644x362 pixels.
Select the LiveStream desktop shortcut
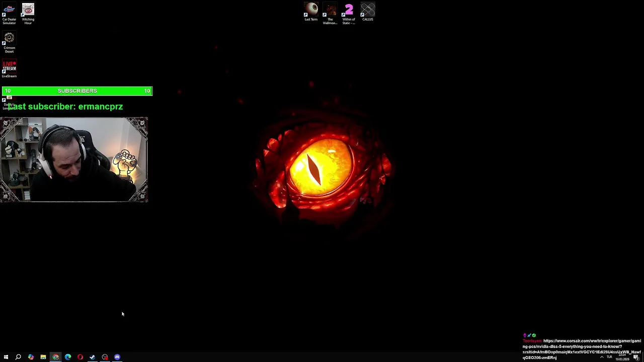coord(9,68)
